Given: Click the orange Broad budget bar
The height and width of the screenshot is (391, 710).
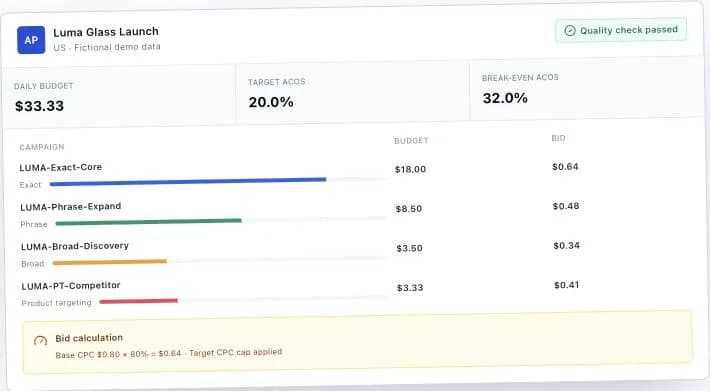Looking at the screenshot, I should pyautogui.click(x=110, y=262).
